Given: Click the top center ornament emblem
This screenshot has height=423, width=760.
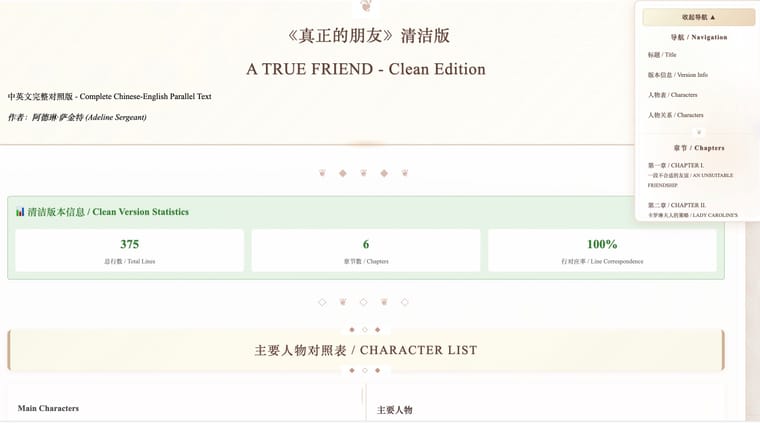Looking at the screenshot, I should pyautogui.click(x=366, y=6).
